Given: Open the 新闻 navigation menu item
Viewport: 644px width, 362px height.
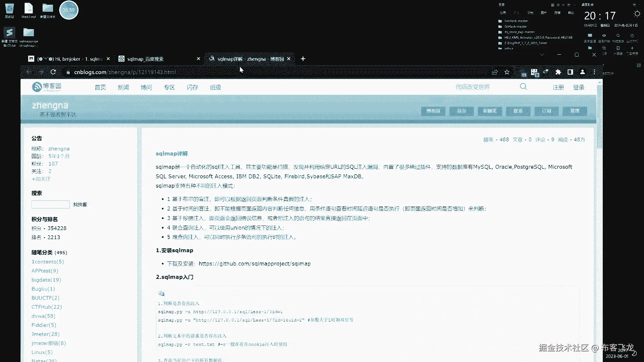Looking at the screenshot, I should (x=123, y=87).
